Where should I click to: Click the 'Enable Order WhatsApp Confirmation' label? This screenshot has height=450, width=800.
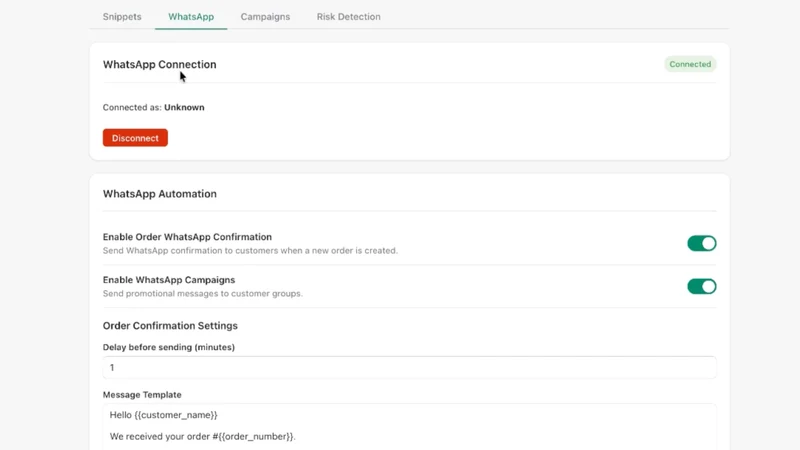pyautogui.click(x=187, y=237)
